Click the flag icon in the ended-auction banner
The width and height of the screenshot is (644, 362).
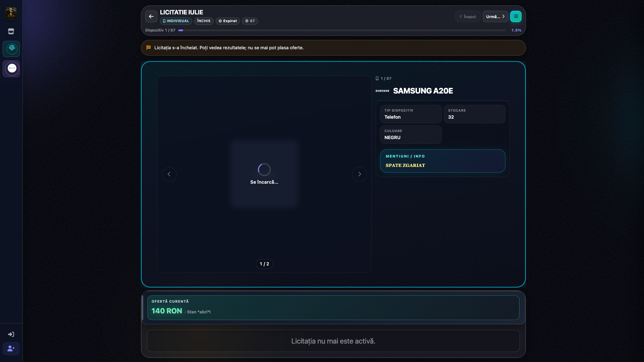pyautogui.click(x=149, y=48)
